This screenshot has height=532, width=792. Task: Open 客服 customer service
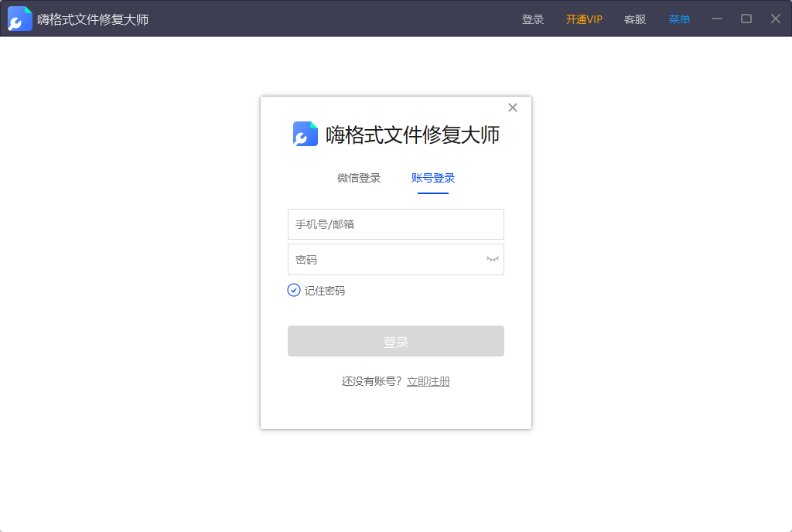coord(635,19)
